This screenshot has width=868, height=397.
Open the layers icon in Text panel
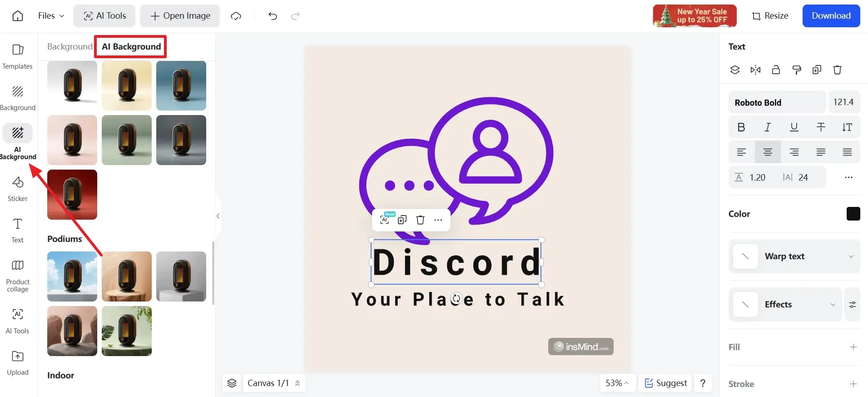tap(735, 70)
